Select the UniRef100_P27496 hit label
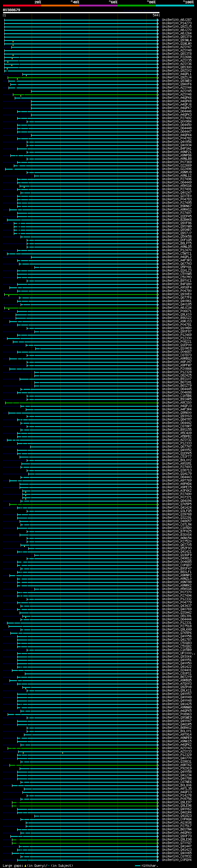 177,179
